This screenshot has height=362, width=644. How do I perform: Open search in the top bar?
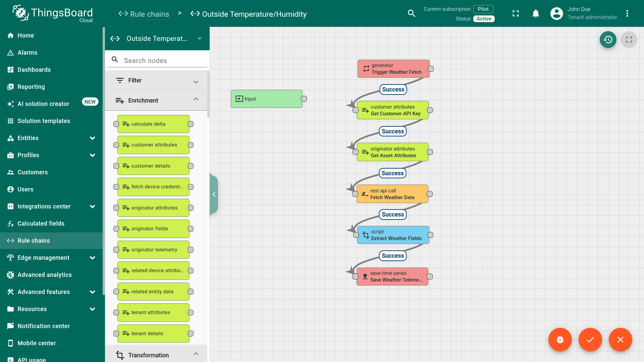coord(412,13)
